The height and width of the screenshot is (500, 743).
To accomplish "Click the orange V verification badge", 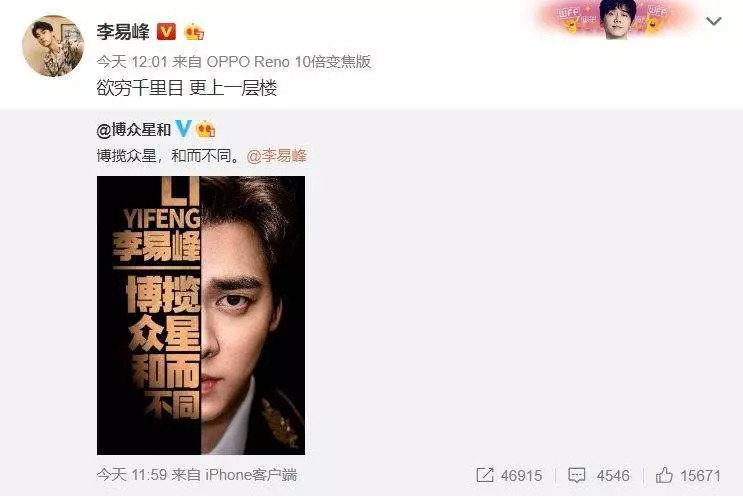I will [x=166, y=32].
